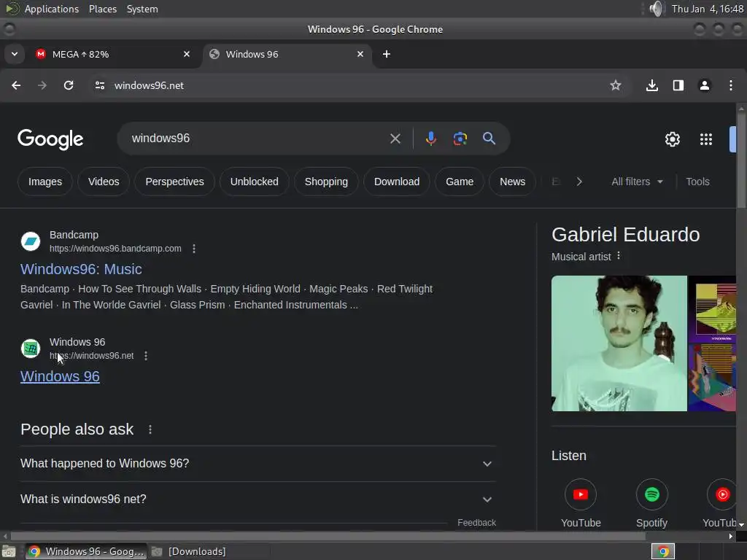Open Chrome downloads icon
The height and width of the screenshot is (560, 747).
click(652, 85)
